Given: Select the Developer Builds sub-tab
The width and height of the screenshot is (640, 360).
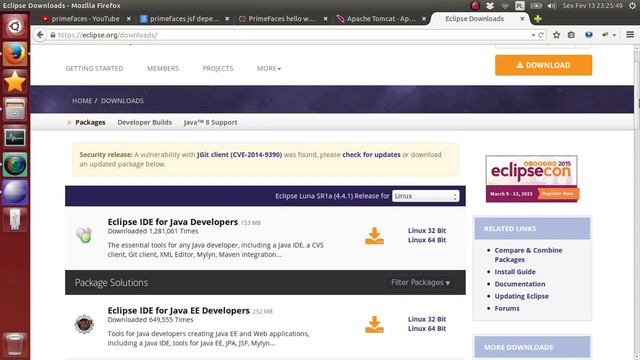Looking at the screenshot, I should (x=144, y=122).
